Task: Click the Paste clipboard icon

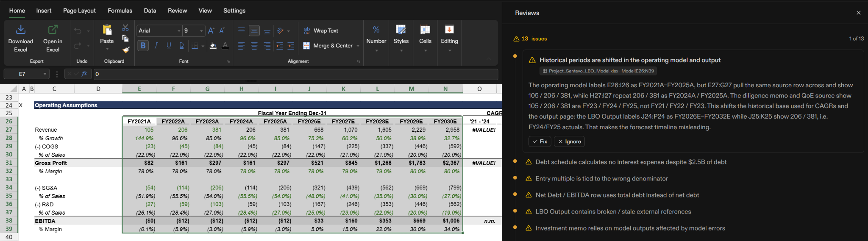Action: point(107,30)
